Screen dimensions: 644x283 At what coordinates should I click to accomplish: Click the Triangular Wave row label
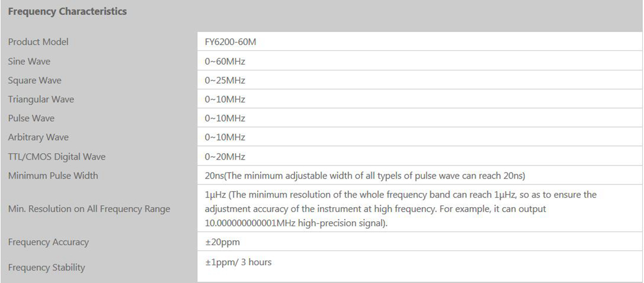pos(41,99)
